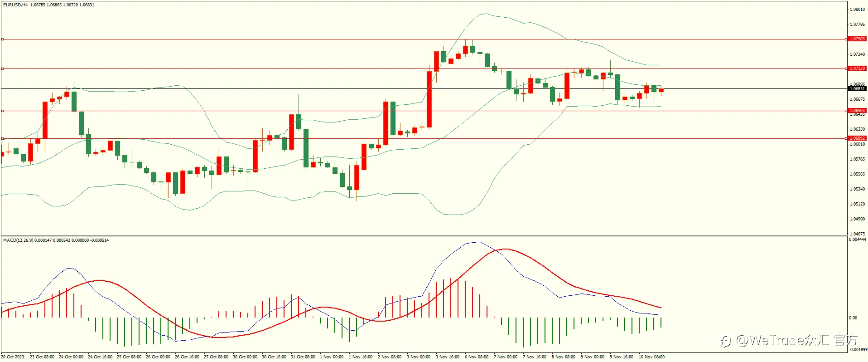This screenshot has width=868, height=362.
Task: Click the 1.08010 price axis label
Action: point(857,10)
